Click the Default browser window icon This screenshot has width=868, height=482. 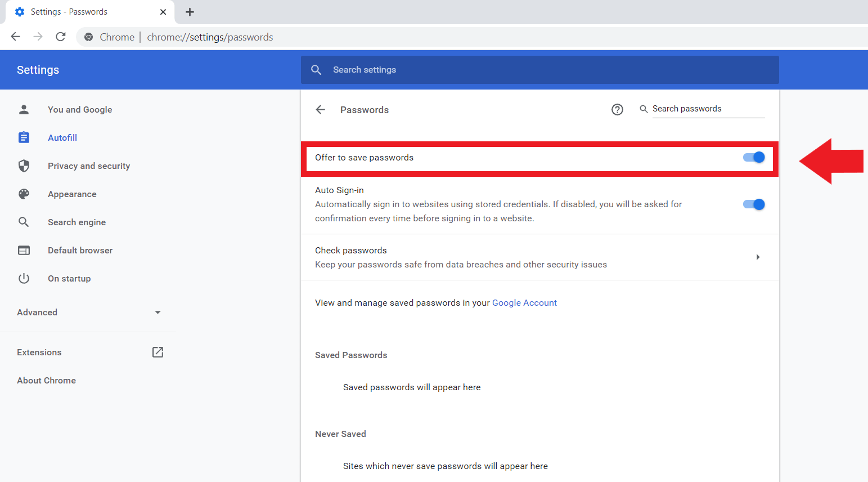pos(24,250)
